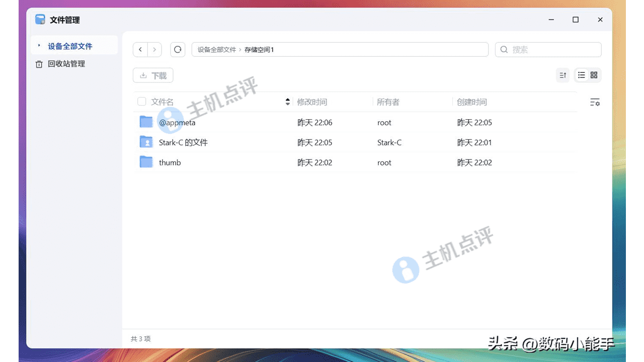Switch to list view mode
The image size is (644, 362).
581,74
